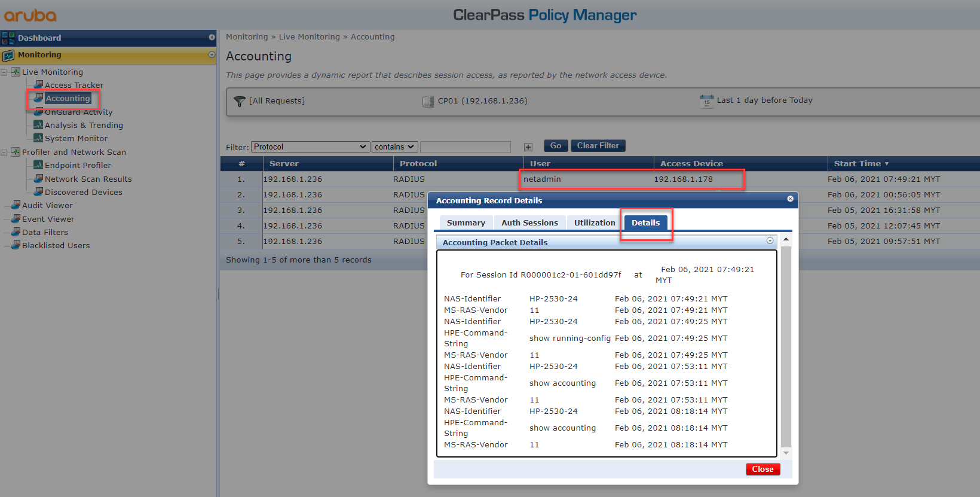
Task: Click the aruba logo
Action: pos(30,16)
